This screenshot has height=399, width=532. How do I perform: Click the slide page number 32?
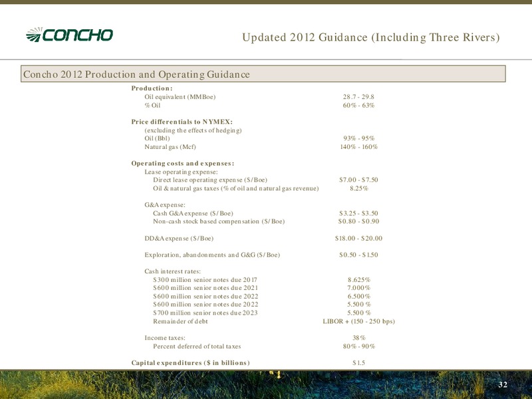pos(503,384)
